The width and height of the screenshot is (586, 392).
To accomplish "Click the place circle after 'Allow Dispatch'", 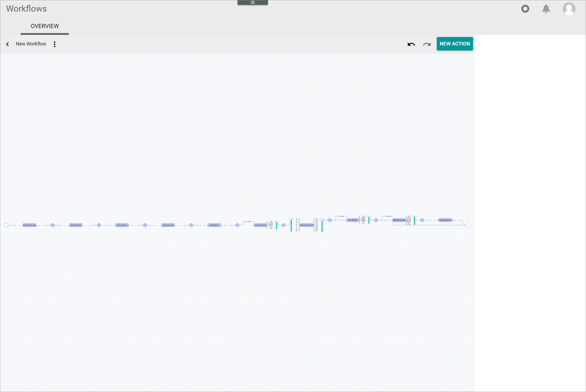I will (376, 220).
